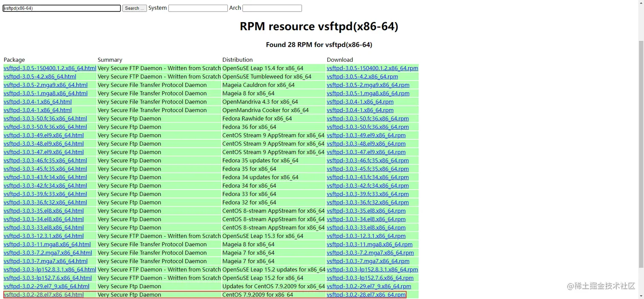Open vsftpd-3.0.5-150400.1.2.x86_64.html package page
The width and height of the screenshot is (644, 299).
point(50,68)
